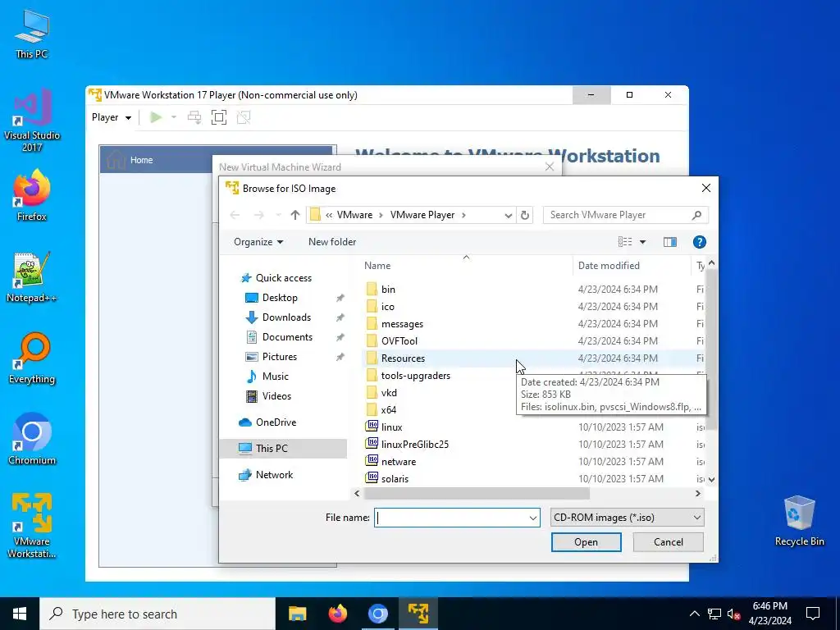Open VMware Workstation desktop shortcut
Screen dimensions: 840x630
tap(32, 525)
